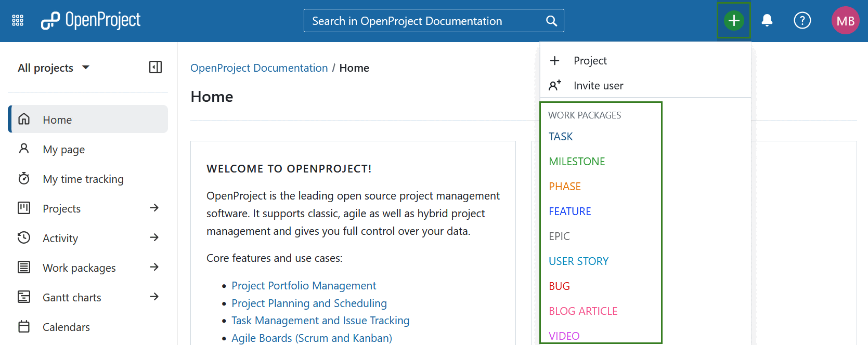This screenshot has width=868, height=345.
Task: Open My time tracking in the sidebar
Action: (x=83, y=179)
